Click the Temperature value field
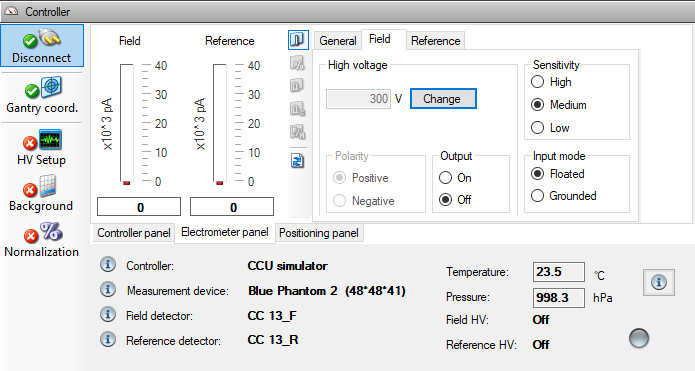The width and height of the screenshot is (695, 371). point(558,272)
